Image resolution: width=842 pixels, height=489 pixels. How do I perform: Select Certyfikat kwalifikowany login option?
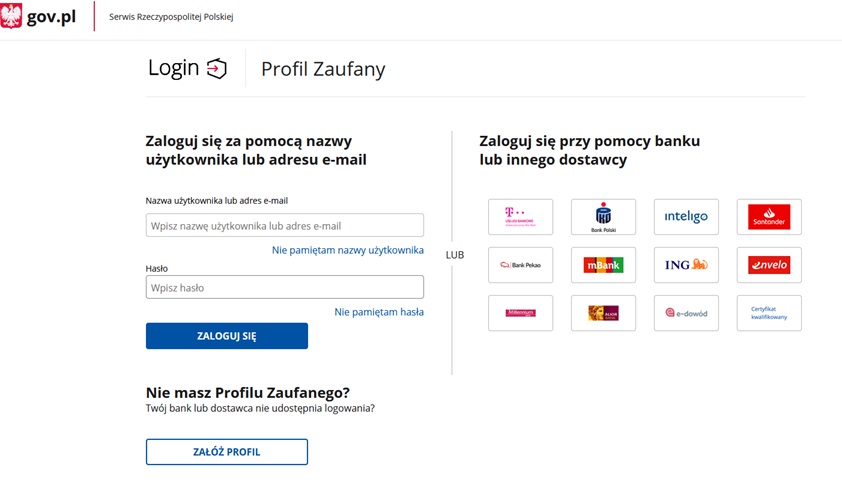pos(769,313)
